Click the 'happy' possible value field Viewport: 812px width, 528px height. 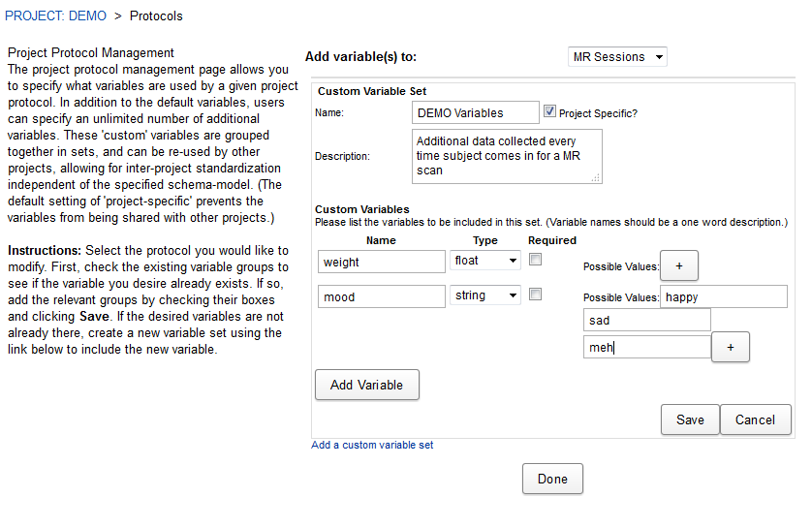(723, 297)
